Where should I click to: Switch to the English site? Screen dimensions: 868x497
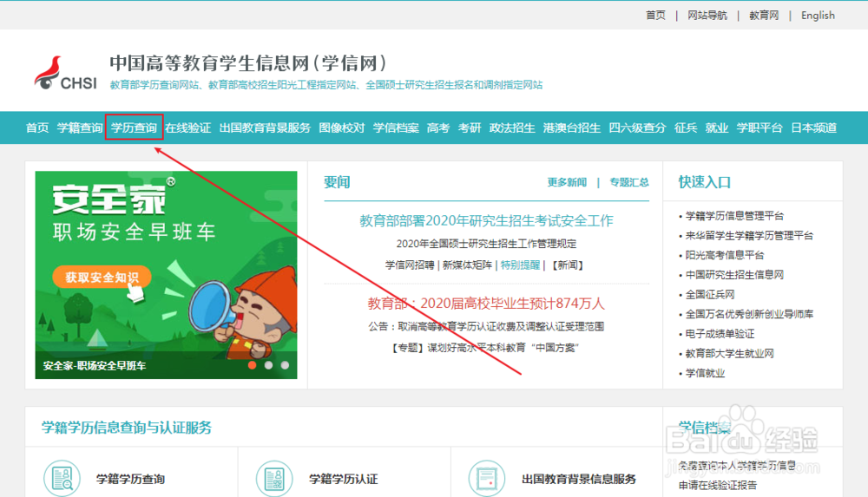[x=818, y=16]
